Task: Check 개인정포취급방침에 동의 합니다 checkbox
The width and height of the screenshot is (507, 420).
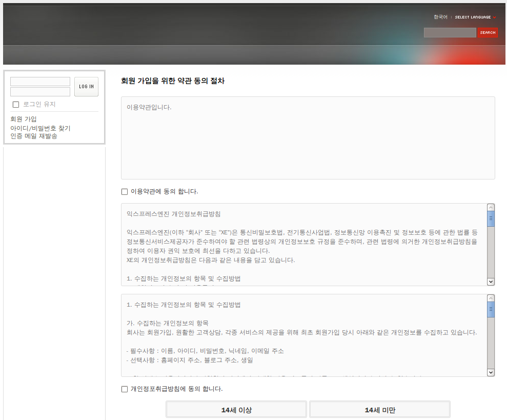Action: [x=125, y=389]
